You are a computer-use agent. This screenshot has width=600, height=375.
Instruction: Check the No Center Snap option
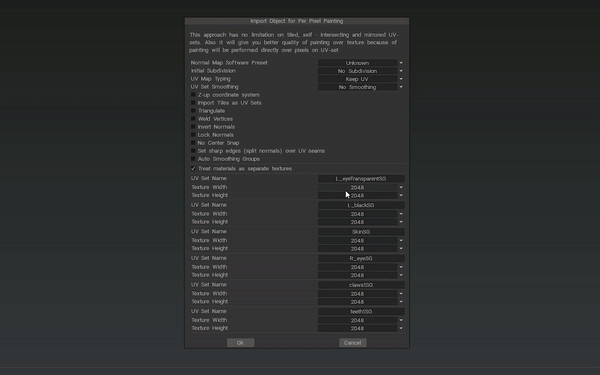193,143
